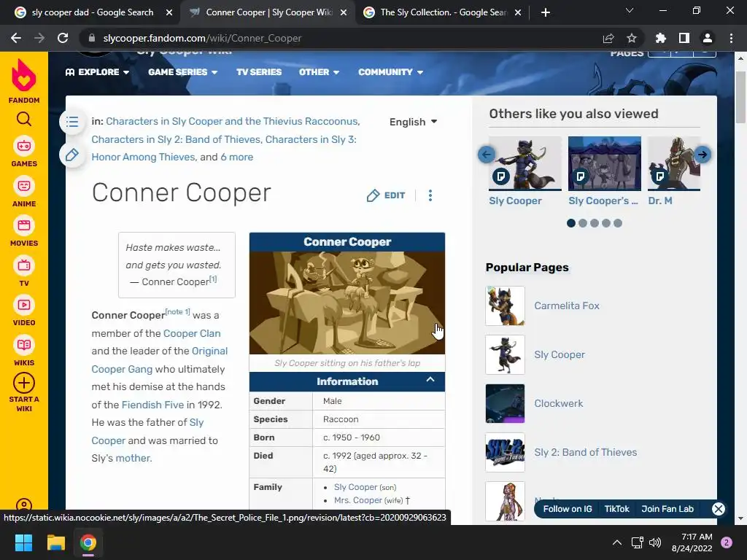This screenshot has height=560, width=747.
Task: Open the Games sidebar icon
Action: tap(24, 146)
